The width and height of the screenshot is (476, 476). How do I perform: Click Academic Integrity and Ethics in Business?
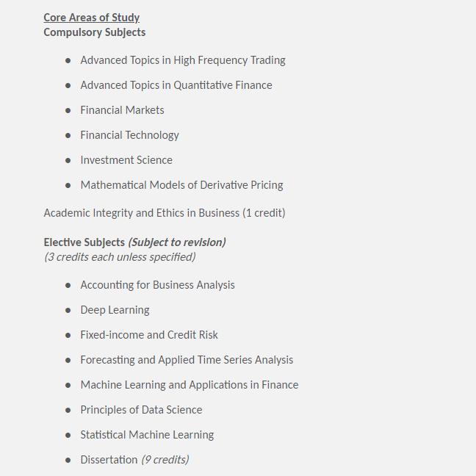click(164, 213)
